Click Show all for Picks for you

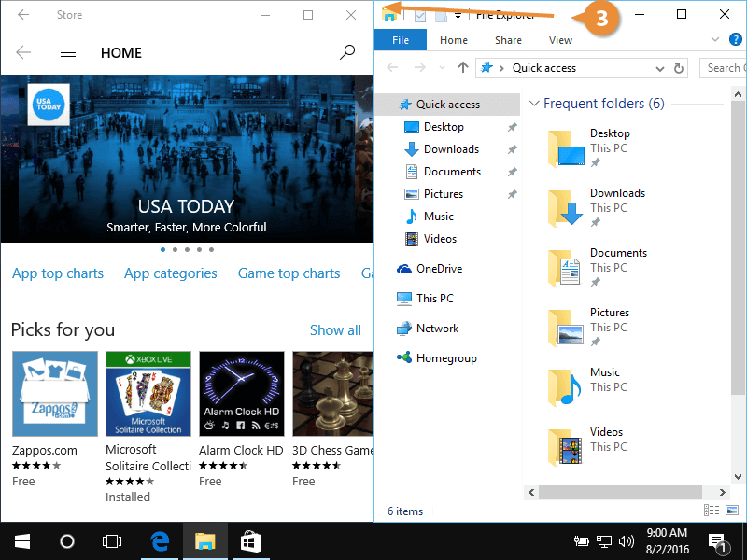(335, 330)
